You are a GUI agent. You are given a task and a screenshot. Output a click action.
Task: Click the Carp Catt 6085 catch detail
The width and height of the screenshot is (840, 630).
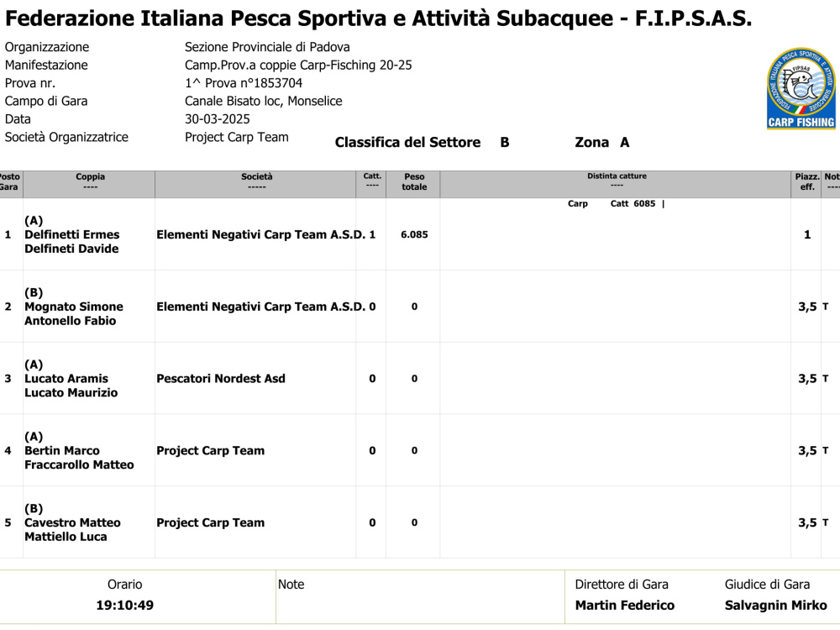[616, 203]
